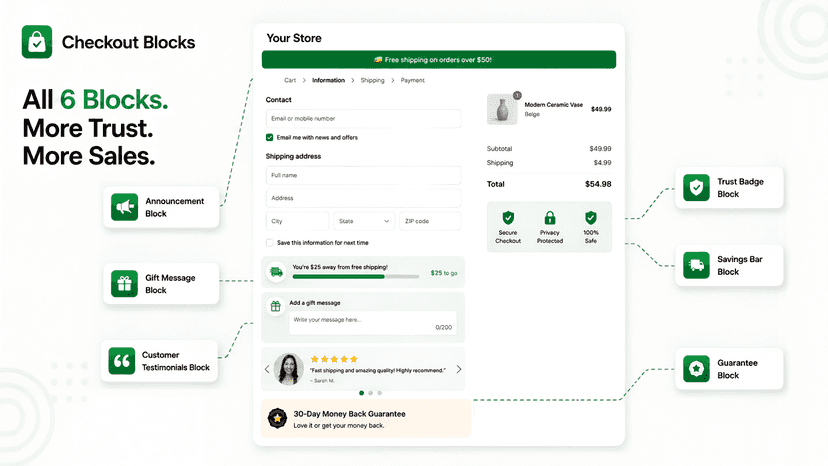Viewport: 828px width, 466px height.
Task: Click the Shipping address section heading
Action: pos(293,156)
